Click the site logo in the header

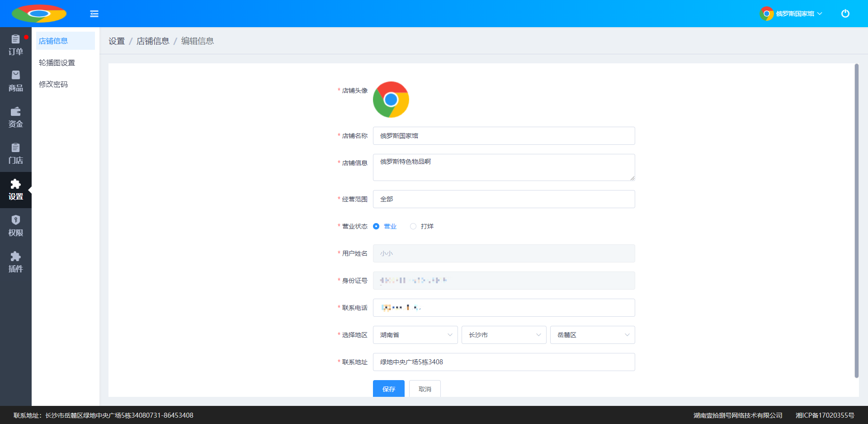[x=39, y=14]
